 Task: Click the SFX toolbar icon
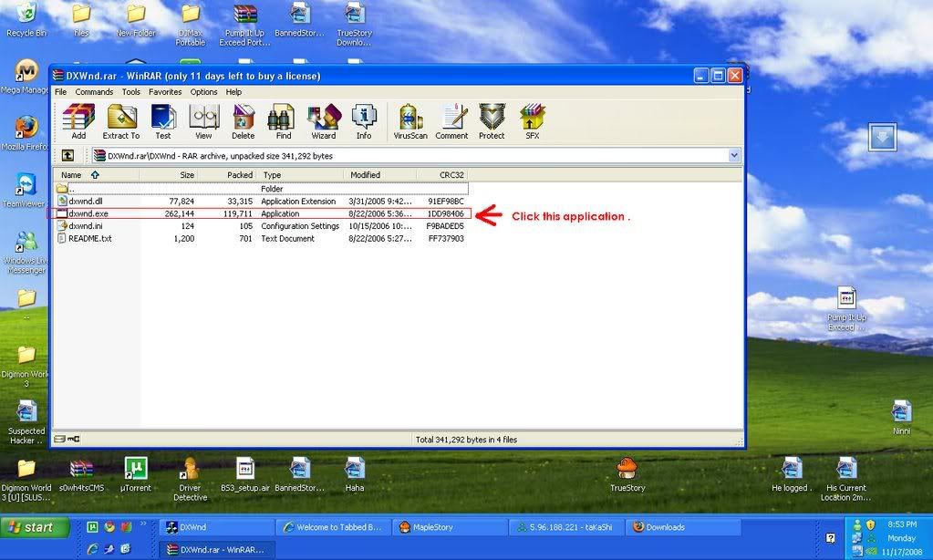[x=532, y=122]
